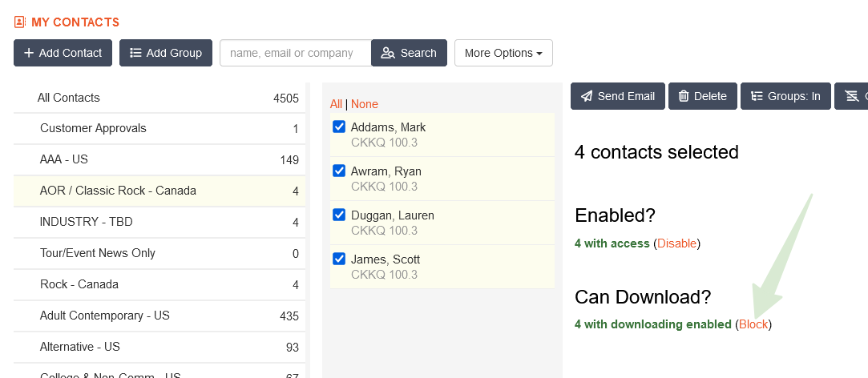Click the trash can Delete icon
Screen dimensions: 868x378
click(684, 96)
